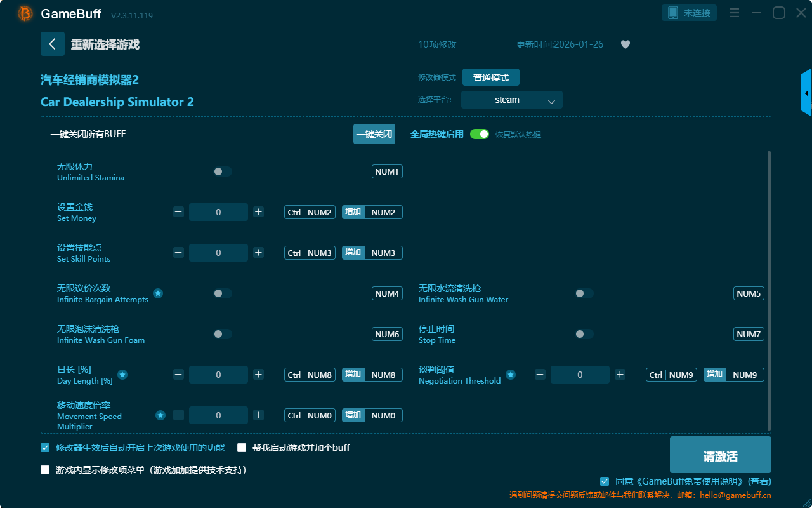The height and width of the screenshot is (508, 812).
Task: Select the normal mode button for trainer mode
Action: [x=490, y=77]
